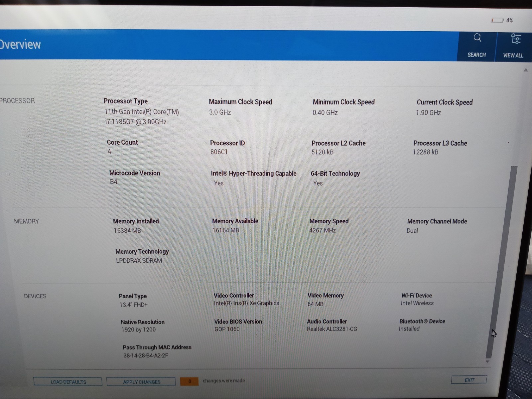Click the Pass Through MAC Address value
The image size is (532, 399).
tap(146, 355)
